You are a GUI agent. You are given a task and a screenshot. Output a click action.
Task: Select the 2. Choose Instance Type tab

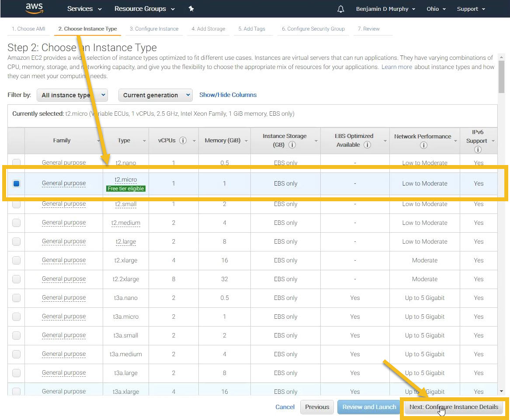click(87, 28)
